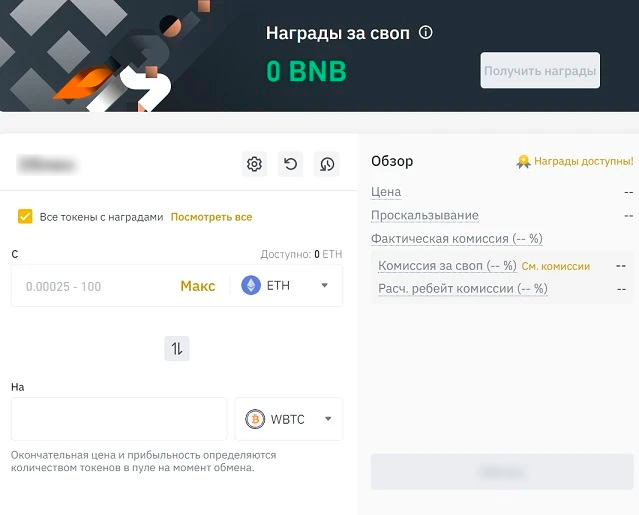Click info icon next to Награды за своп
The width and height of the screenshot is (639, 515).
tap(425, 32)
